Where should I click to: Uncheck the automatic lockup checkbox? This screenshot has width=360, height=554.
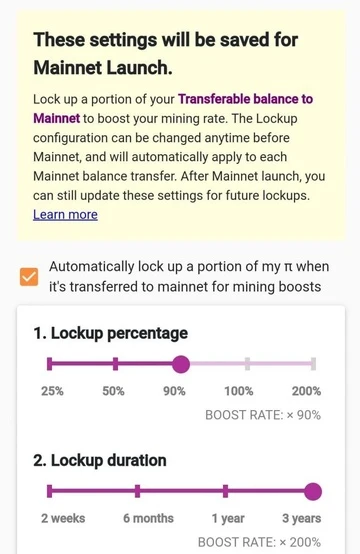click(x=29, y=277)
